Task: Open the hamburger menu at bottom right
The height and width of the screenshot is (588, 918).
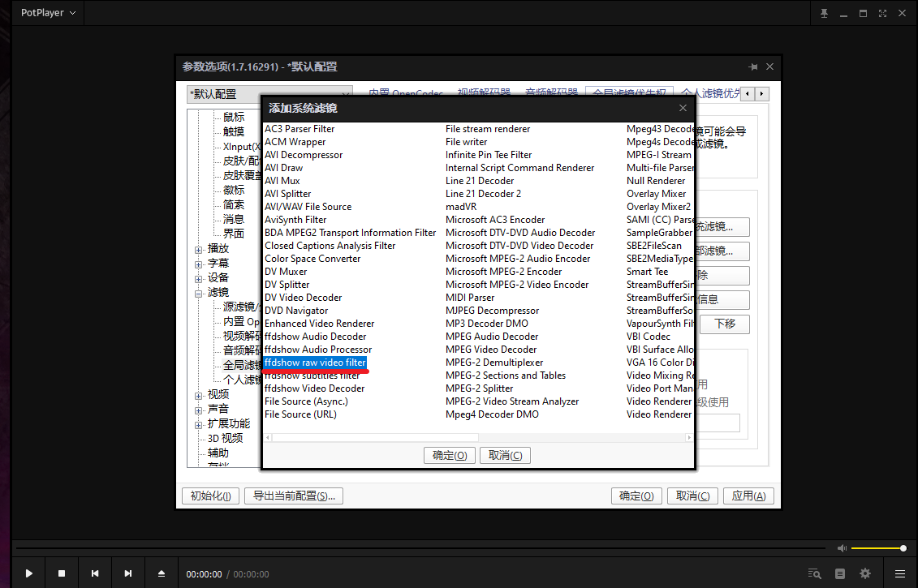Action: pyautogui.click(x=899, y=573)
